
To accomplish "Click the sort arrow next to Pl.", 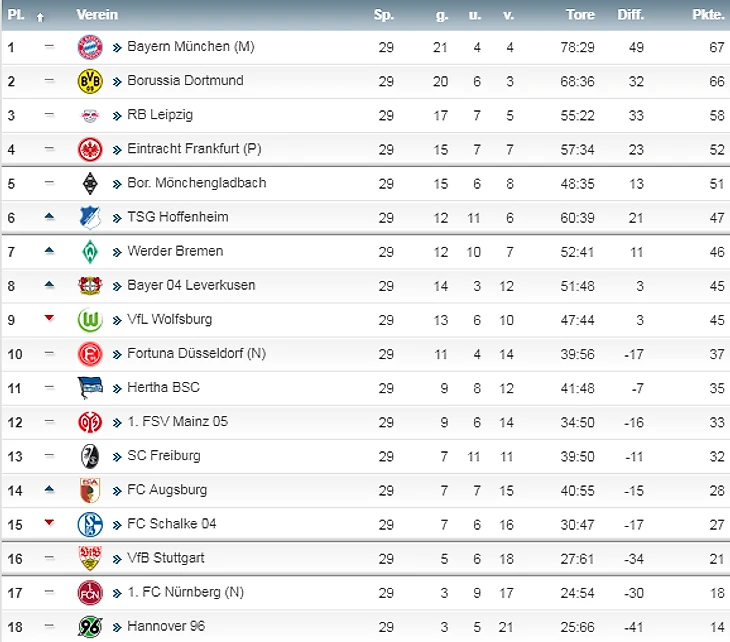I will [40, 17].
